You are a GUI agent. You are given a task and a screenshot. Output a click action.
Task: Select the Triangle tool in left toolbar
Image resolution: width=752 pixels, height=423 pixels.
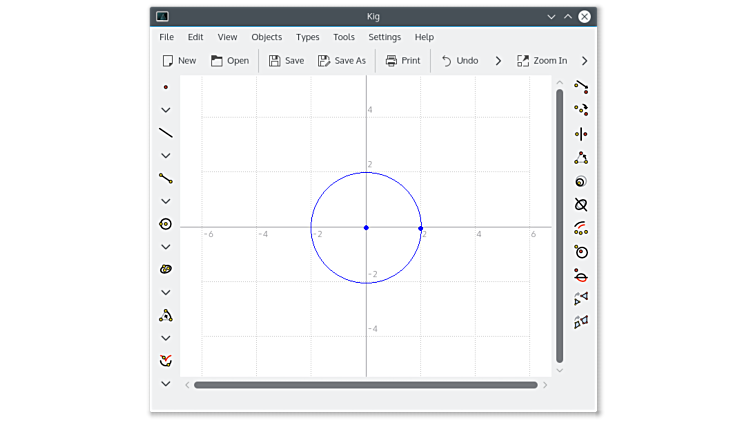coord(166,315)
